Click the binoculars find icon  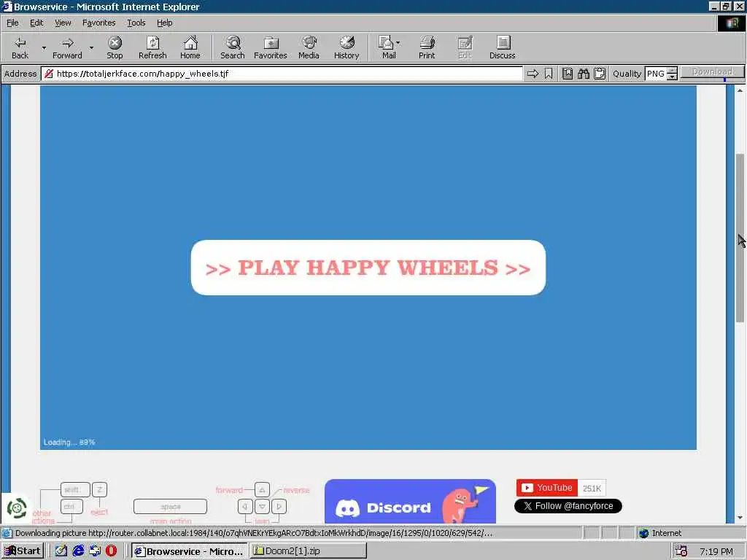point(584,74)
